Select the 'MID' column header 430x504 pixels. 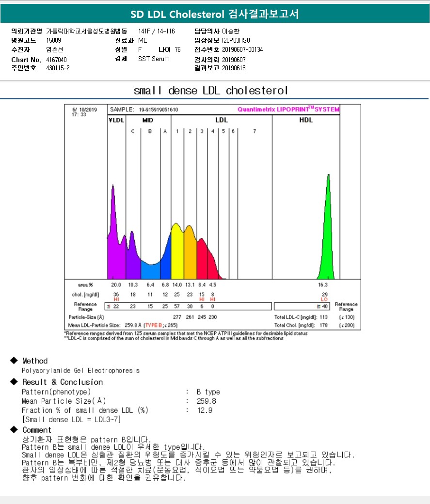(148, 120)
